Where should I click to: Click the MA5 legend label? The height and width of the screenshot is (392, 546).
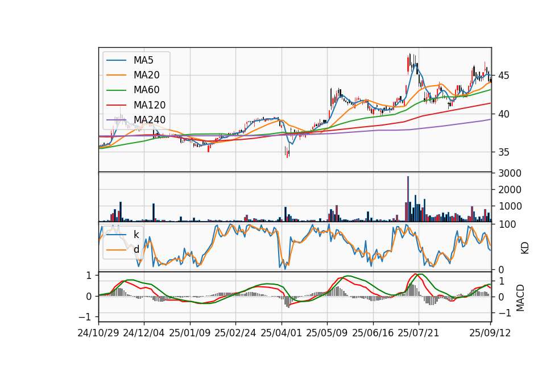[x=143, y=60]
